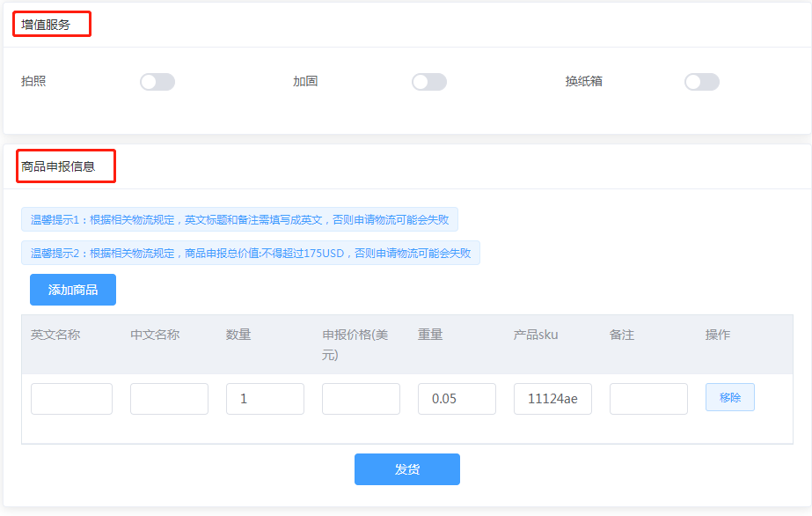Click the 中文名称 column header
Screen dimensions: 812x516
155,335
